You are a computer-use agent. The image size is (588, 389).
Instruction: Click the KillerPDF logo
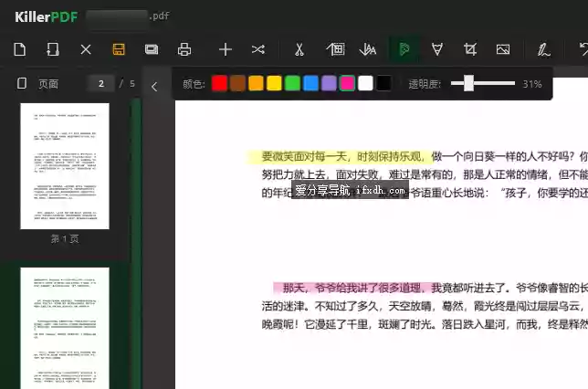47,16
